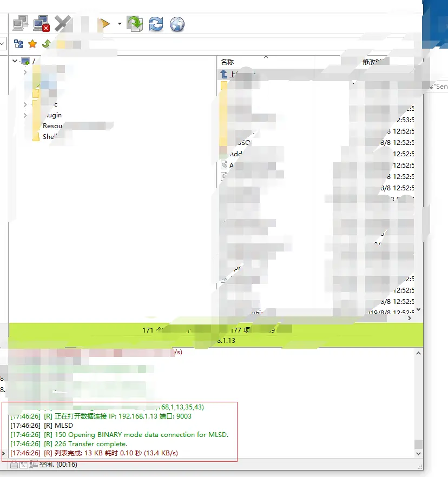
Task: Click the log line with 端口: 9003
Action: coord(101,416)
